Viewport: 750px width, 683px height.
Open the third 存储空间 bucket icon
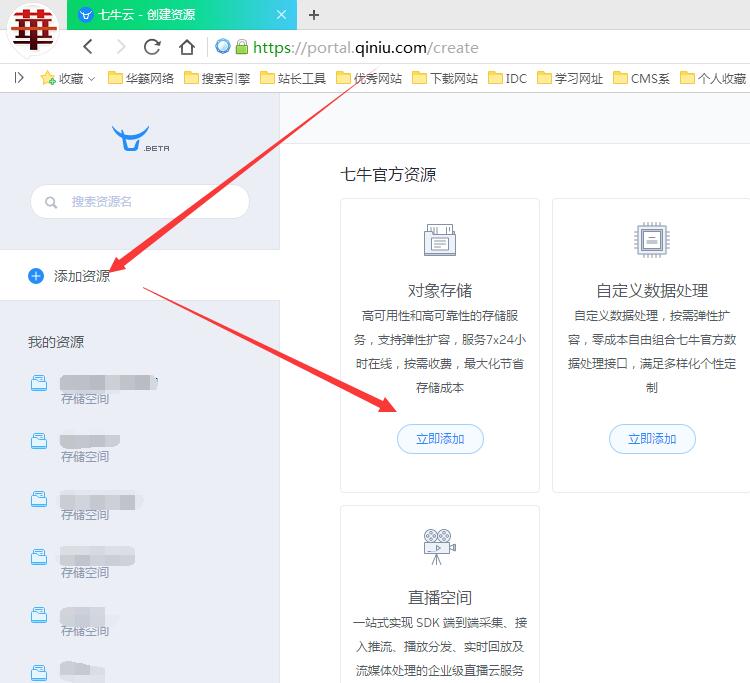(39, 499)
